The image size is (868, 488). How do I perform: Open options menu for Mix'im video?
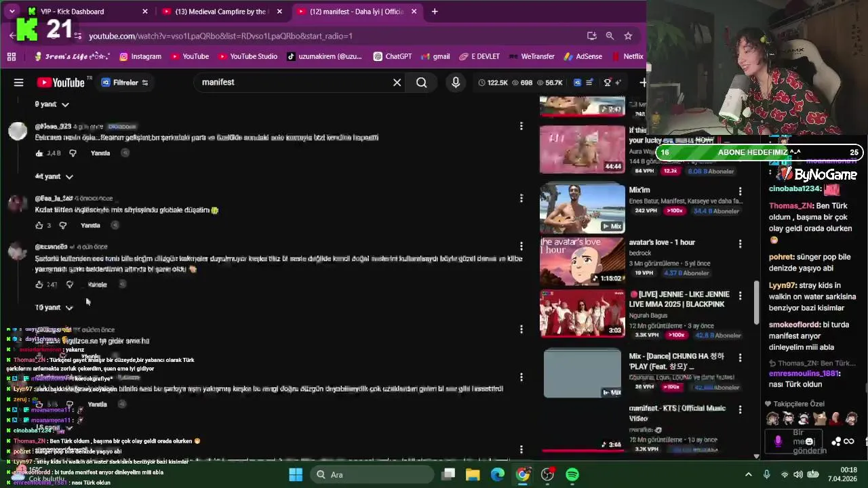740,191
